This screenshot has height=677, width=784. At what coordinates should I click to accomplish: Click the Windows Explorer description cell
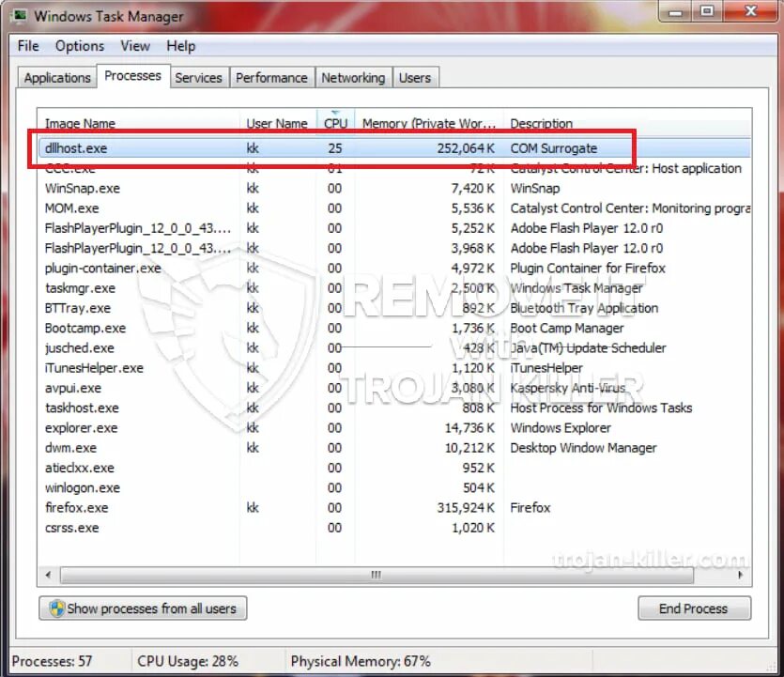[x=561, y=428]
